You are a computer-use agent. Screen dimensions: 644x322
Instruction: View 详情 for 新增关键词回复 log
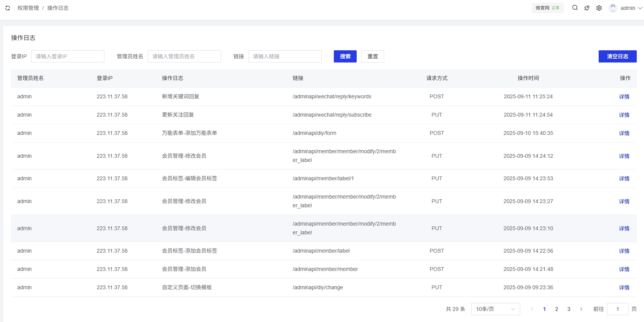(x=624, y=97)
